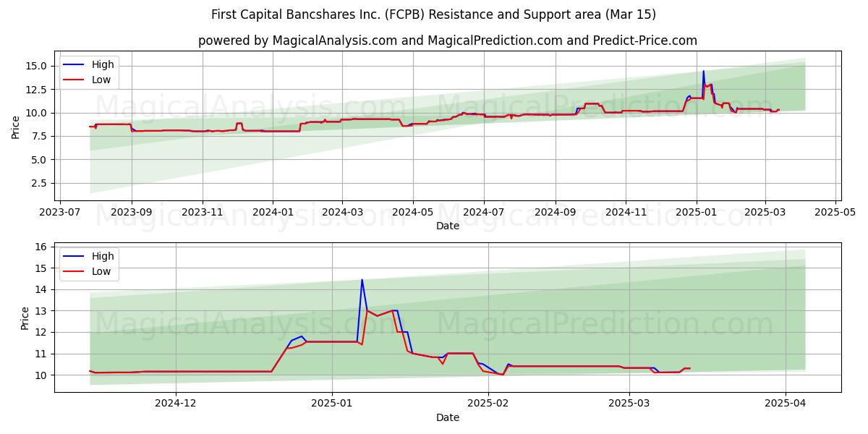The height and width of the screenshot is (434, 868).
Task: Click the 12 y-axis label on bottom chart
Action: [x=41, y=332]
